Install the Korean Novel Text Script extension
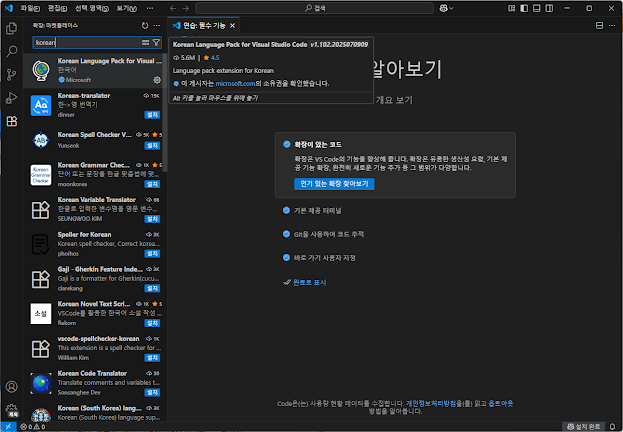This screenshot has height=432, width=623. point(152,323)
